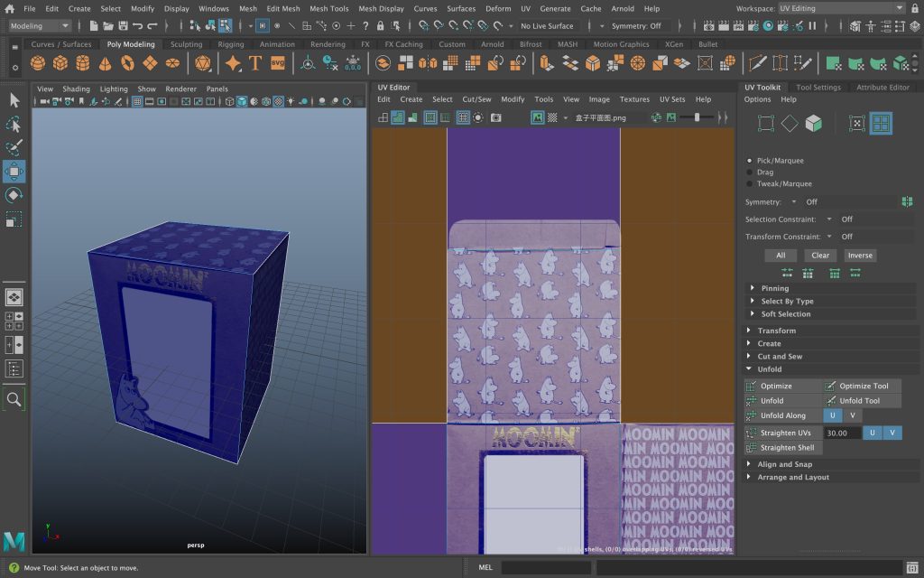Add a polygon disc from the shelf
924x578 pixels.
pos(172,63)
